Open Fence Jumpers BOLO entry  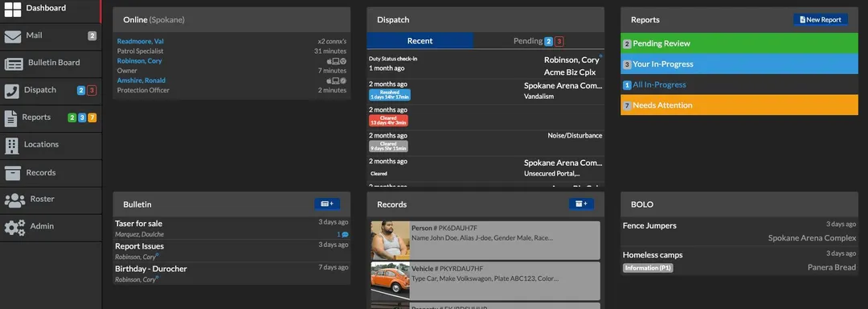739,232
